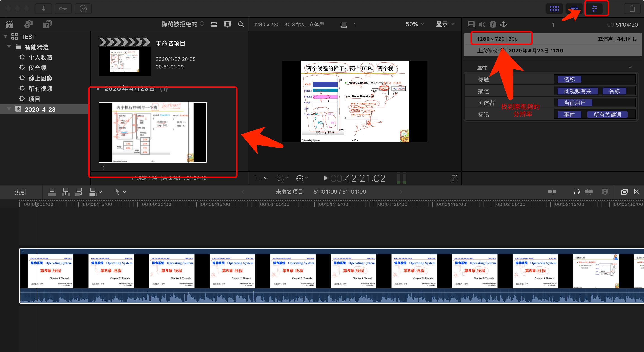Click insert clip button
This screenshot has height=352, width=644.
pyautogui.click(x=66, y=192)
